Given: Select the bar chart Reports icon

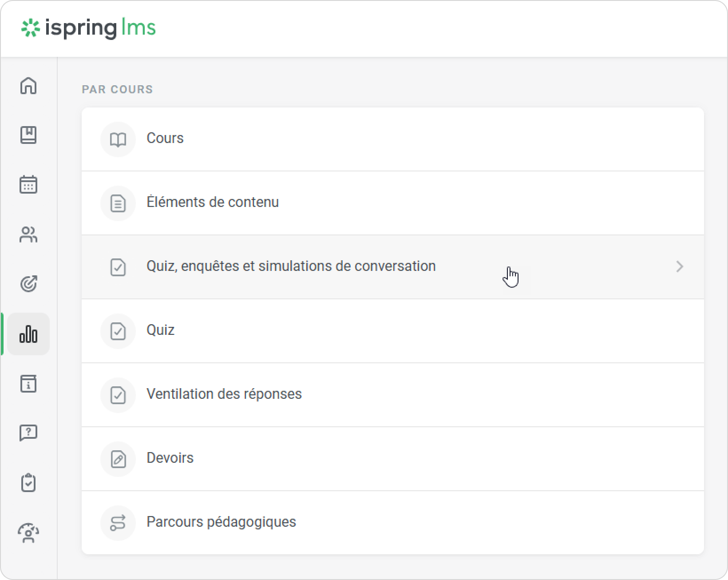Looking at the screenshot, I should [x=28, y=334].
